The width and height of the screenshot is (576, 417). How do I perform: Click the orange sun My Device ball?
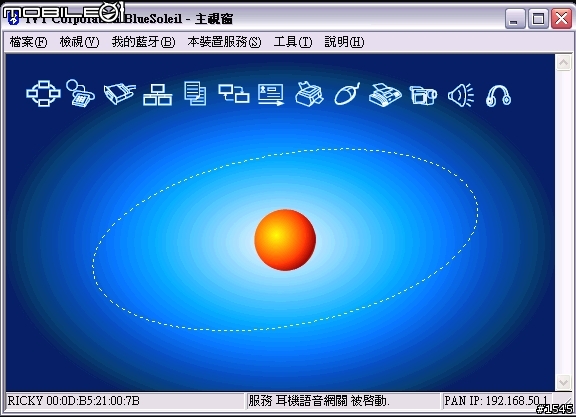[x=285, y=240]
